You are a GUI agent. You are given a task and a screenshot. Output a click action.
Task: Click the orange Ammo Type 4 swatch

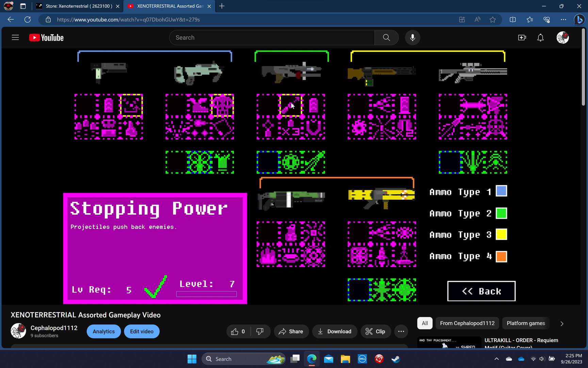coord(501,256)
